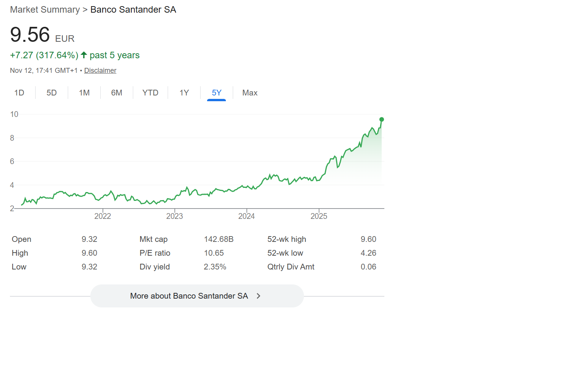Viewport: 588px width, 368px height.
Task: Click the 2024 x-axis label
Action: coord(247,216)
